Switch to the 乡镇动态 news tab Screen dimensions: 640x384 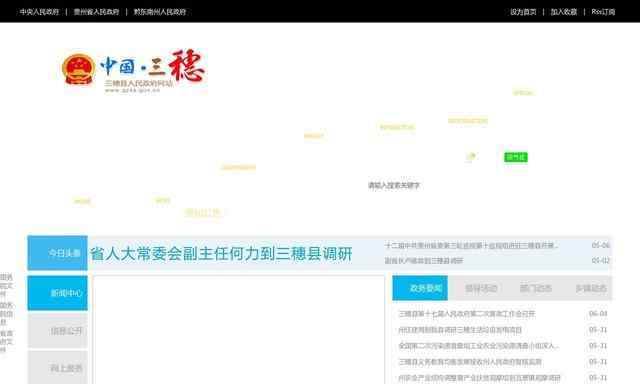[590, 288]
